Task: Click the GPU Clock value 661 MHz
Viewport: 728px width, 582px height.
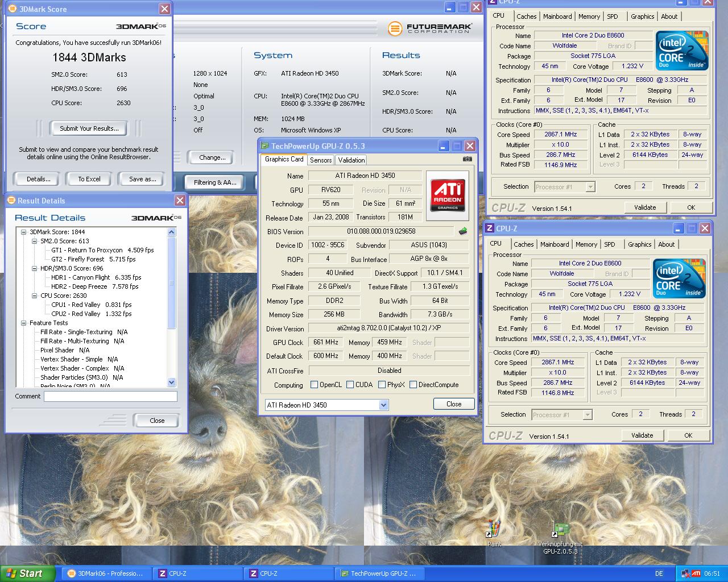Action: pyautogui.click(x=325, y=342)
